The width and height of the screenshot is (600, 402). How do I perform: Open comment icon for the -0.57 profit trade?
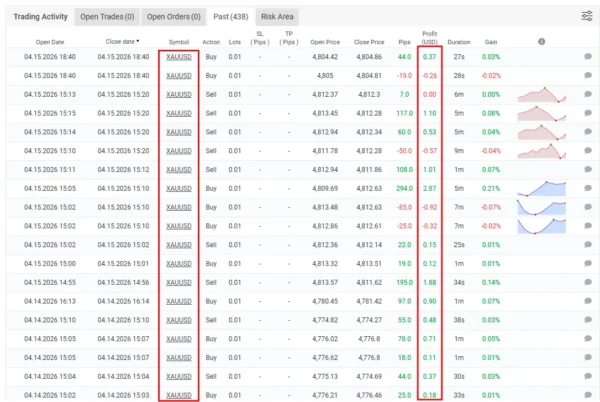click(588, 150)
